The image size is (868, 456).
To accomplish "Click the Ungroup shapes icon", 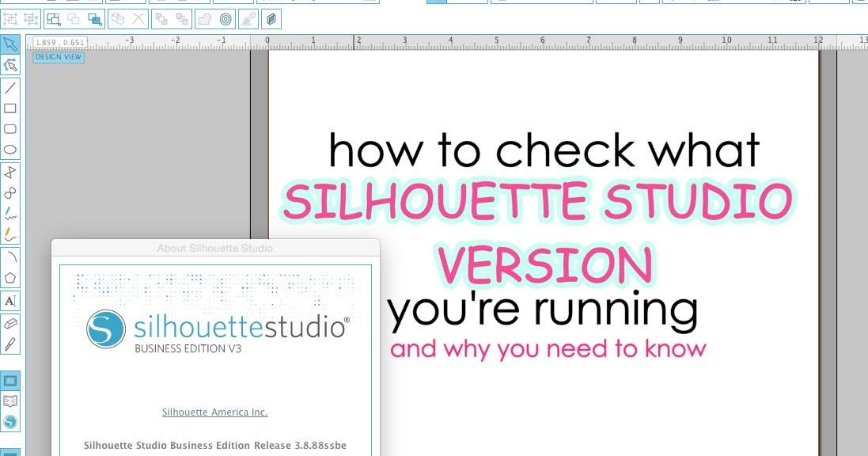I will click(x=31, y=19).
